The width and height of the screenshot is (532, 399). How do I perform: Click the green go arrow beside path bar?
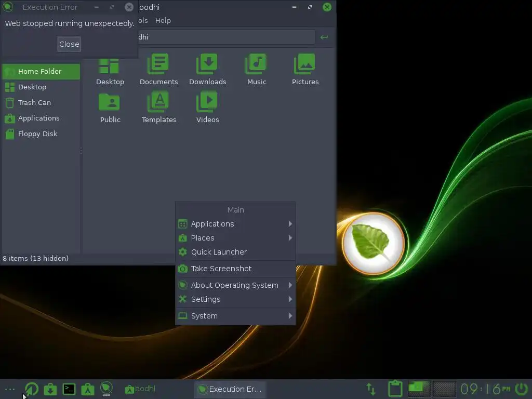(324, 37)
